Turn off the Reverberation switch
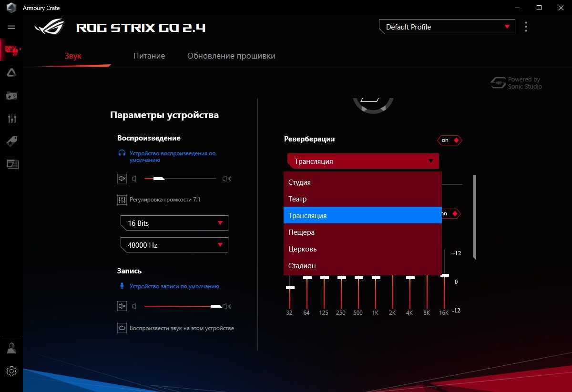The width and height of the screenshot is (572, 392). click(449, 141)
